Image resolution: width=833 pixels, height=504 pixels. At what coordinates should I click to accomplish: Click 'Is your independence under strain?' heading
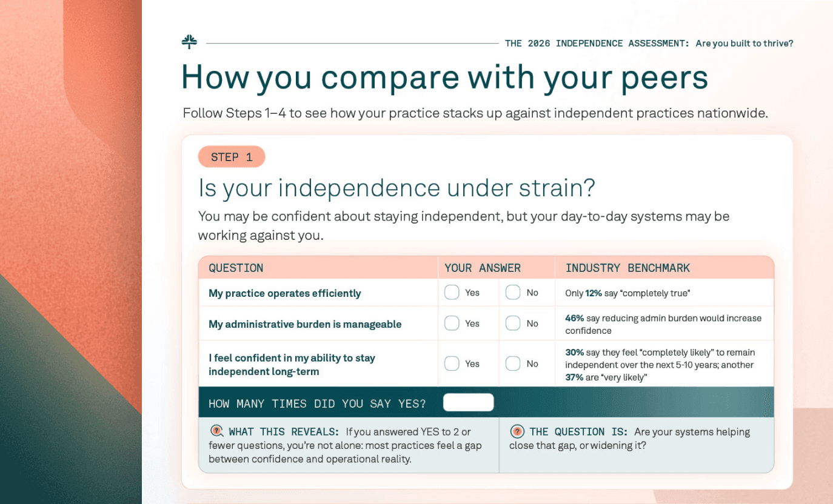(x=396, y=188)
